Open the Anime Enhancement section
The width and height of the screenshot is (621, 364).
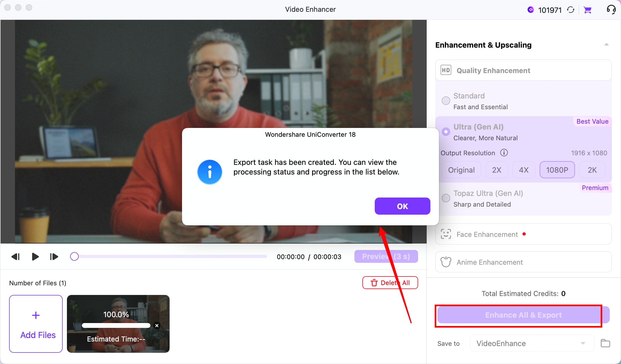[523, 262]
